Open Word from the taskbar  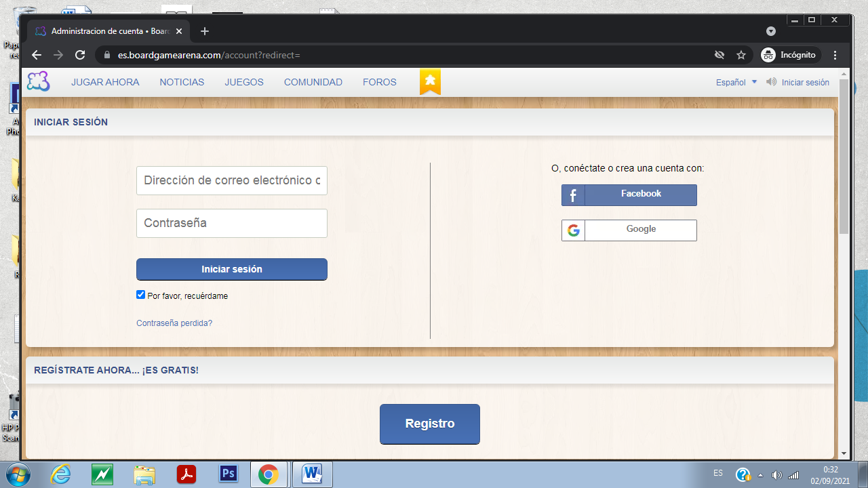coord(313,474)
